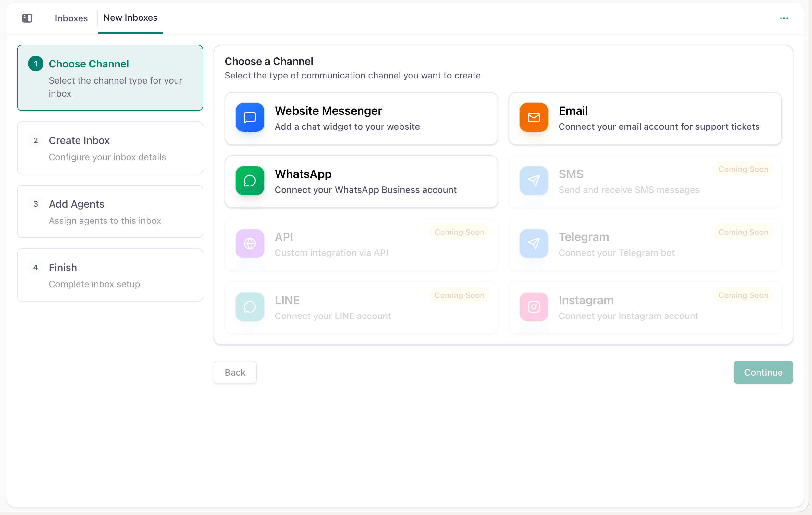Click the LINE channel card title

(x=287, y=300)
